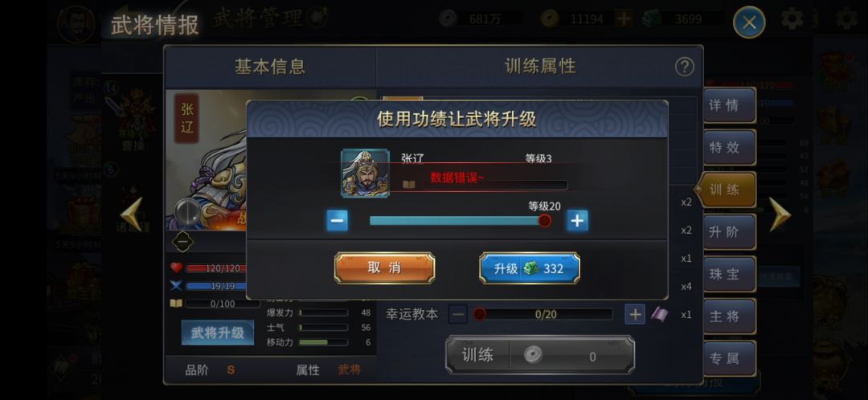The width and height of the screenshot is (868, 400).
Task: Click the blue plus button in level dialog
Action: [577, 221]
